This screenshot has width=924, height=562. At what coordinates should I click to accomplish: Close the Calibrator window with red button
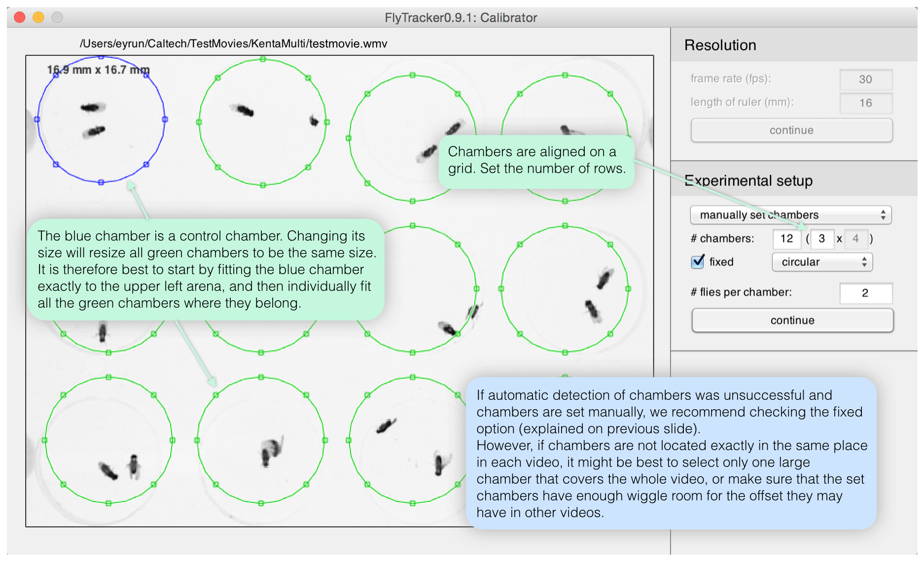20,18
